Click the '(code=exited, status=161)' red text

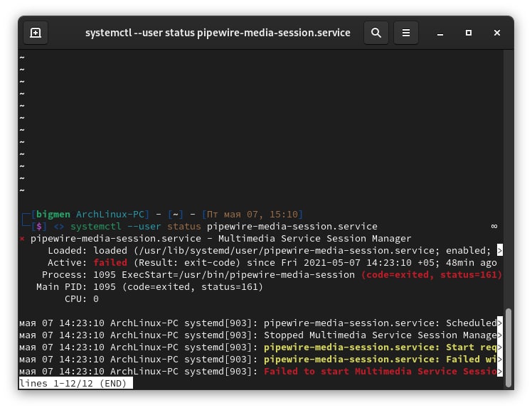pyautogui.click(x=431, y=275)
